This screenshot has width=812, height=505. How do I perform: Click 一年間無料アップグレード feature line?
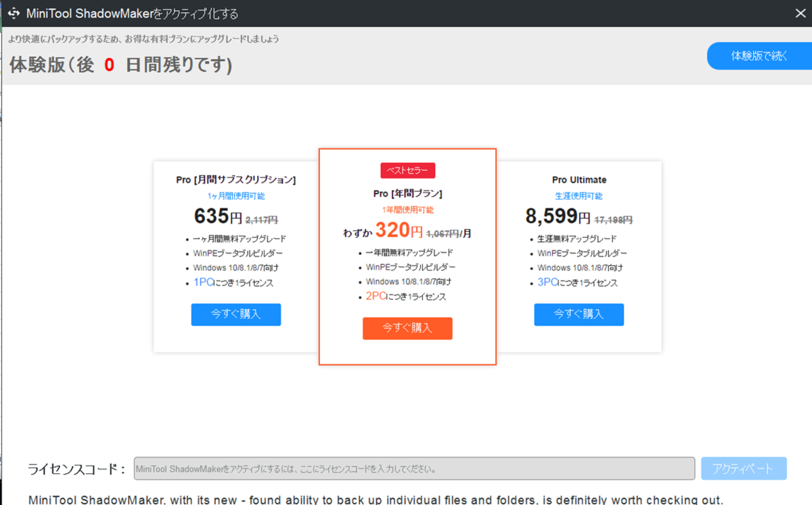click(409, 252)
